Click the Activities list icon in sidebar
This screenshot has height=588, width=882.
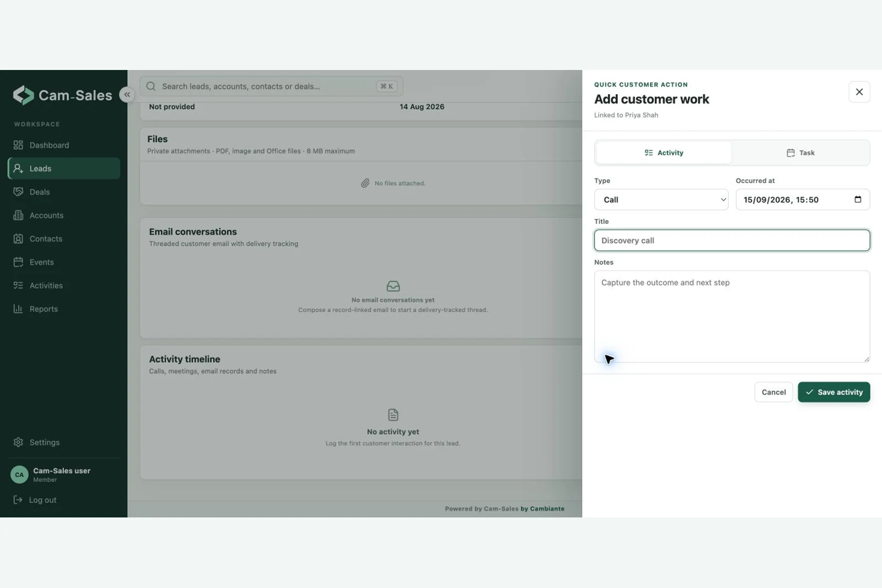pos(18,285)
